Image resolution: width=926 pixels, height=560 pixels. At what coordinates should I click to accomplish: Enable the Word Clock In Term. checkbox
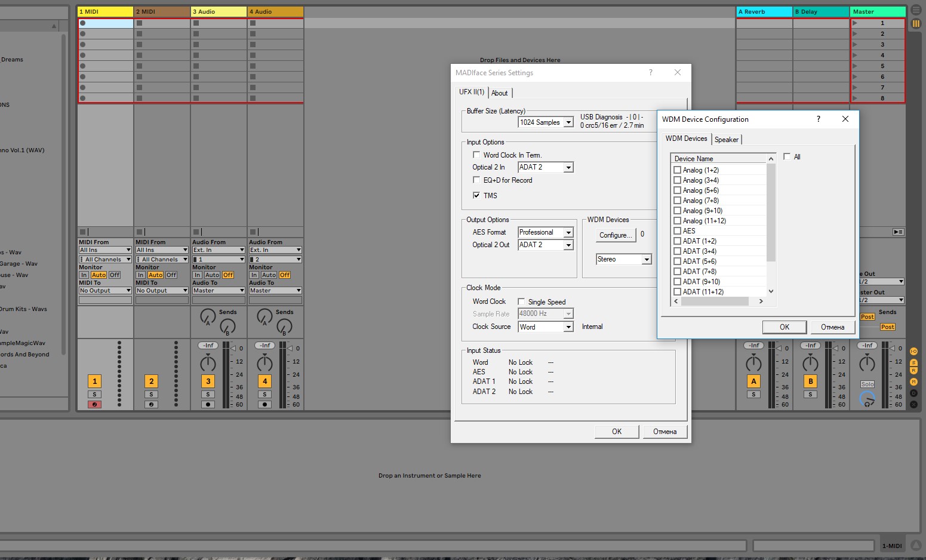476,155
